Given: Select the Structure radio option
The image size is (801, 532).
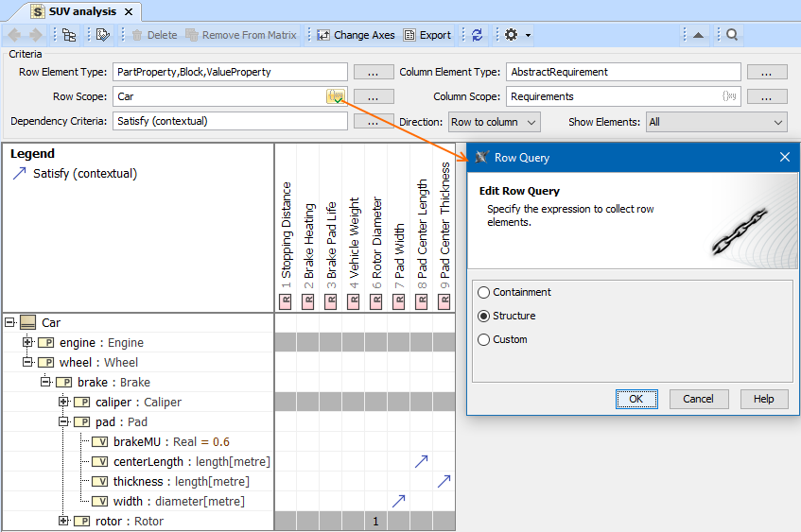Looking at the screenshot, I should (483, 316).
